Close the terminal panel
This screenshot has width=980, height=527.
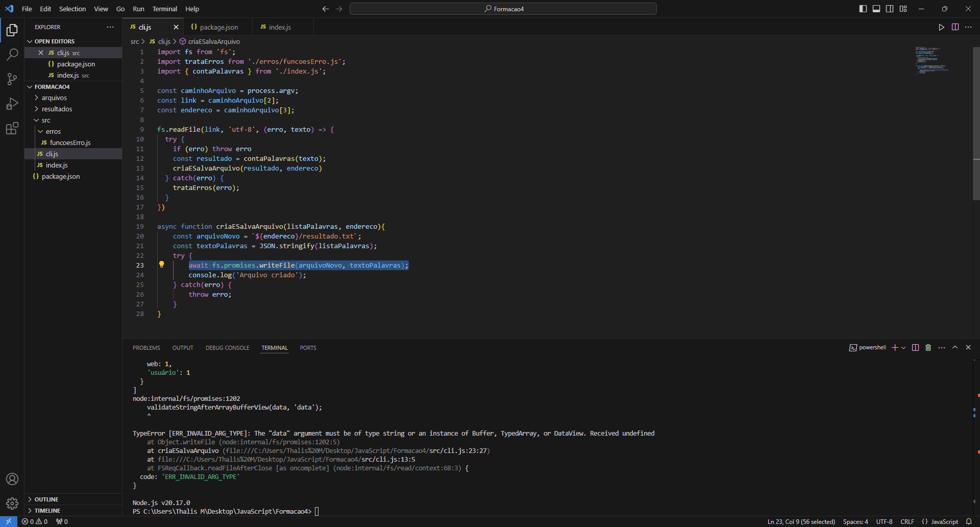pos(968,347)
